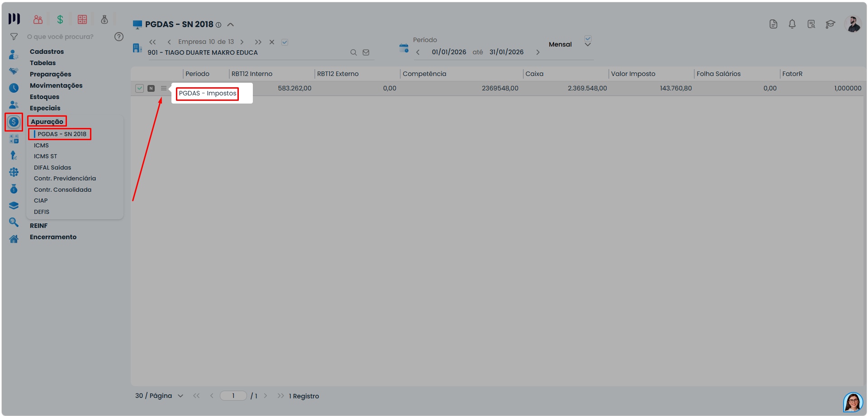Collapse the PGDAS - SN 2018 header chevron

(x=230, y=24)
